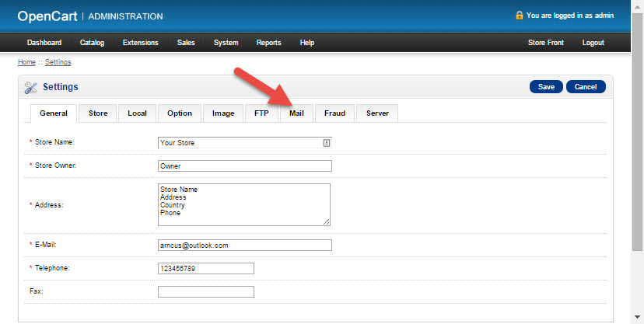The width and height of the screenshot is (644, 324).
Task: Open the Reports menu
Action: tap(268, 43)
